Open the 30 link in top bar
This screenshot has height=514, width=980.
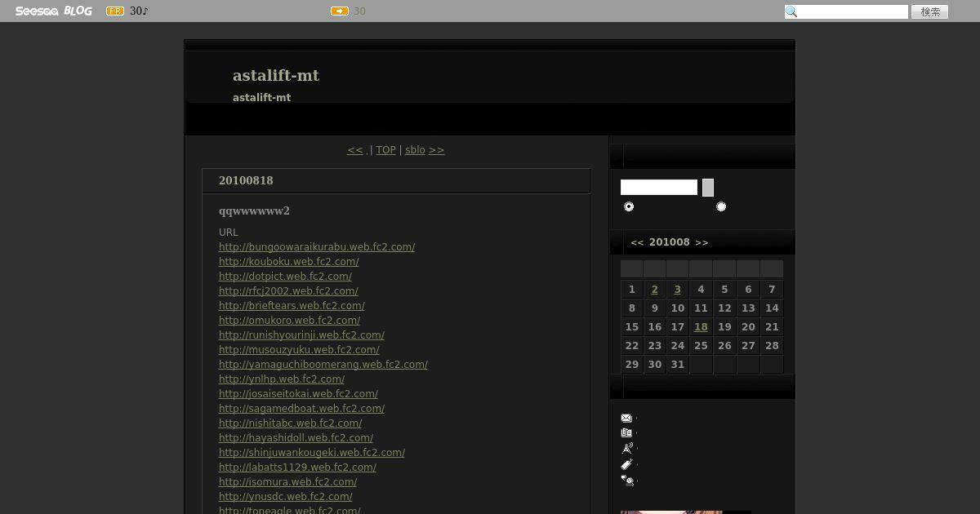click(x=359, y=11)
